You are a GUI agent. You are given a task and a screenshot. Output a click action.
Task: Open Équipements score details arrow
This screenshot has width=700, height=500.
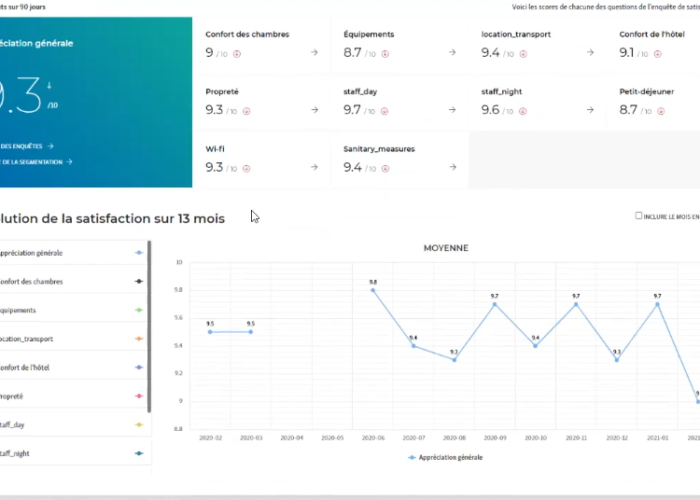pos(452,53)
